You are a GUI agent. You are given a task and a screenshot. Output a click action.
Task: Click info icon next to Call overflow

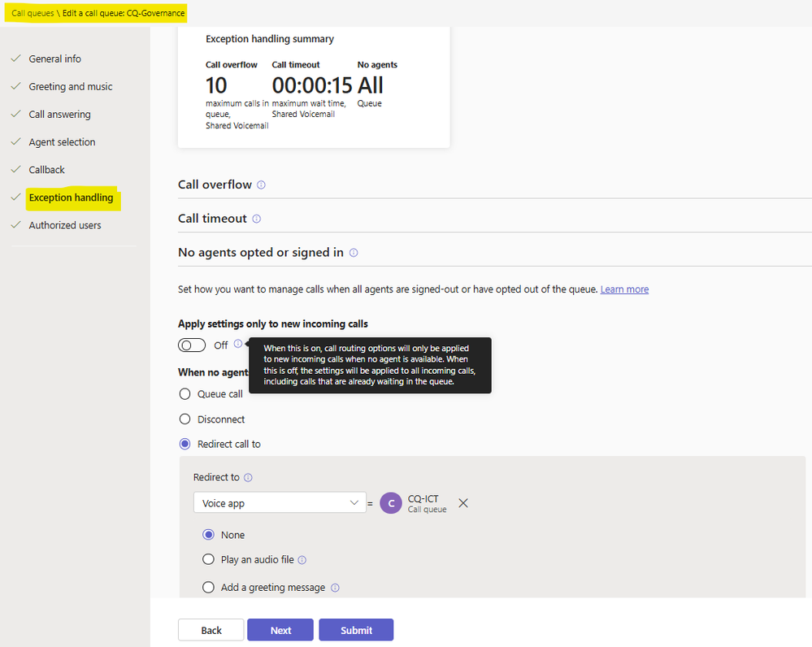[x=261, y=185]
